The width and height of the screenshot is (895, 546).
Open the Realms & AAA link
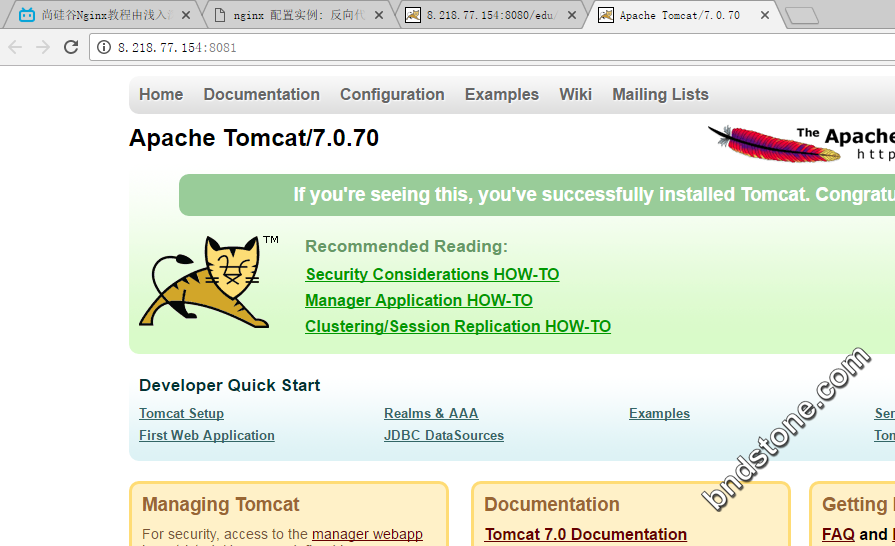click(431, 413)
